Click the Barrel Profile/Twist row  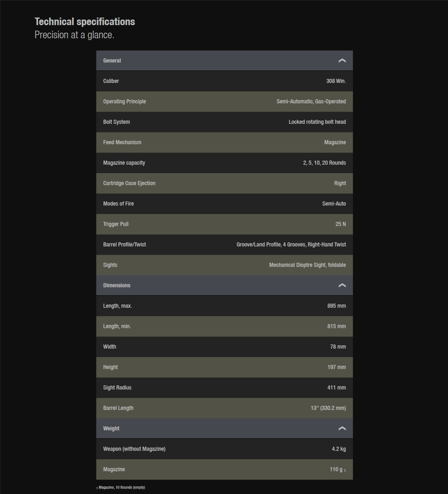tap(224, 245)
